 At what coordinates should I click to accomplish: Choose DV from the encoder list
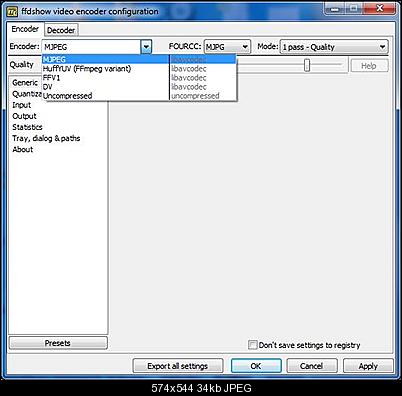(139, 87)
